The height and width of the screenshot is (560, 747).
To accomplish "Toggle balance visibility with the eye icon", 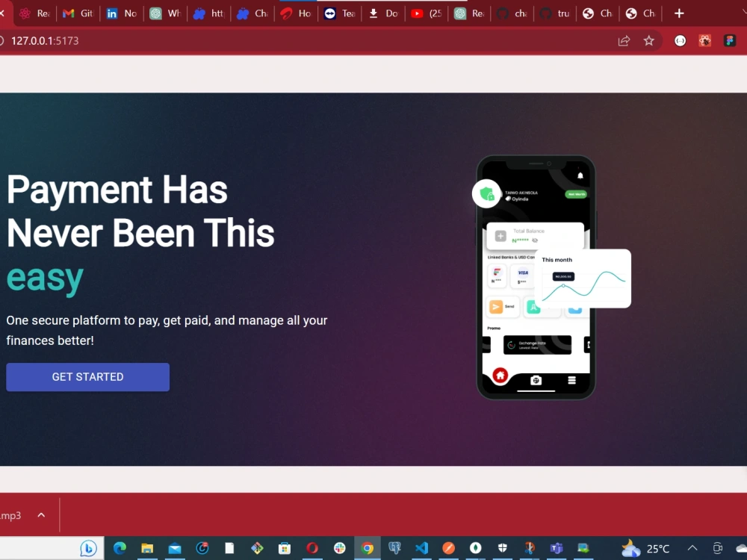I will 533,241.
